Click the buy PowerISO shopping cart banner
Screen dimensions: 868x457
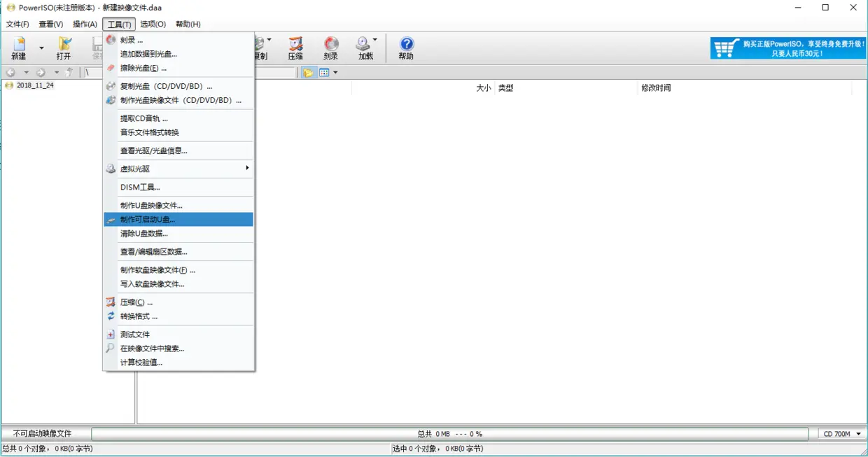788,48
